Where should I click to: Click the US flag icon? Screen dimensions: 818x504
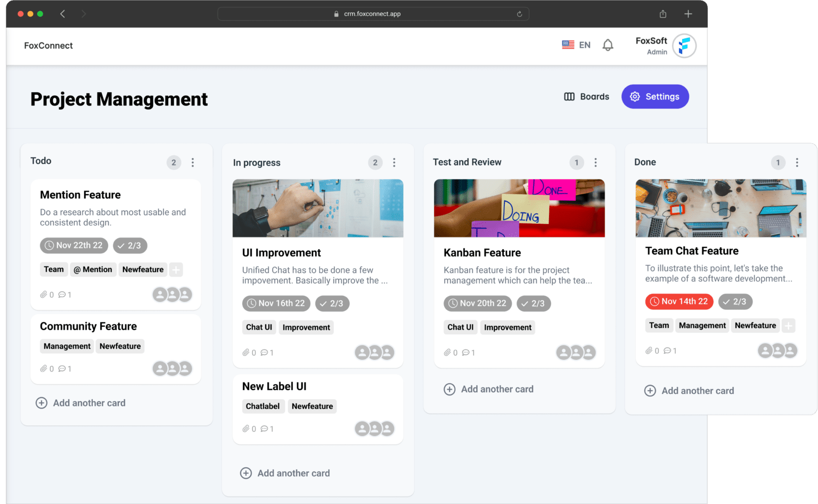pyautogui.click(x=568, y=45)
